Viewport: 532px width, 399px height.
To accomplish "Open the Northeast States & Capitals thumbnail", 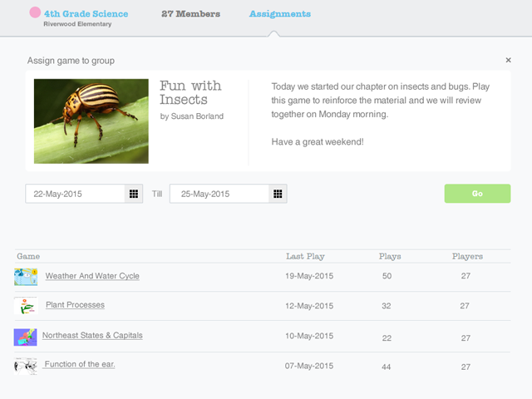I will tap(26, 337).
